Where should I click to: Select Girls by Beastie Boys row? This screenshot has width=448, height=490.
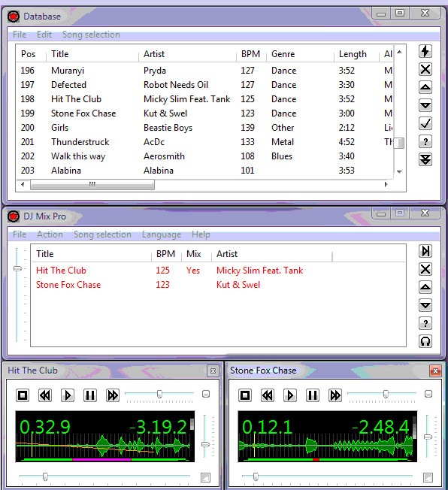(204, 128)
